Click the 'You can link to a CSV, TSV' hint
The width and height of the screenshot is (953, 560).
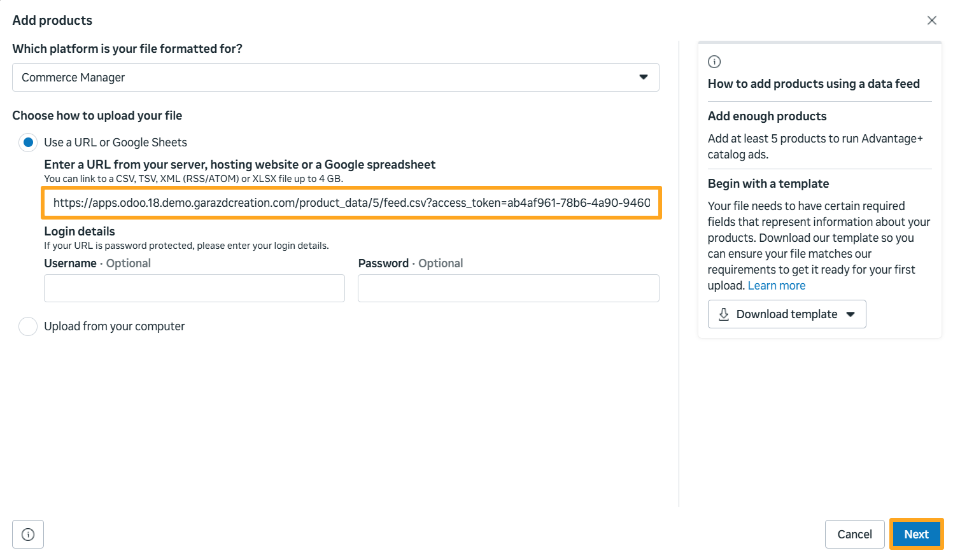click(194, 179)
